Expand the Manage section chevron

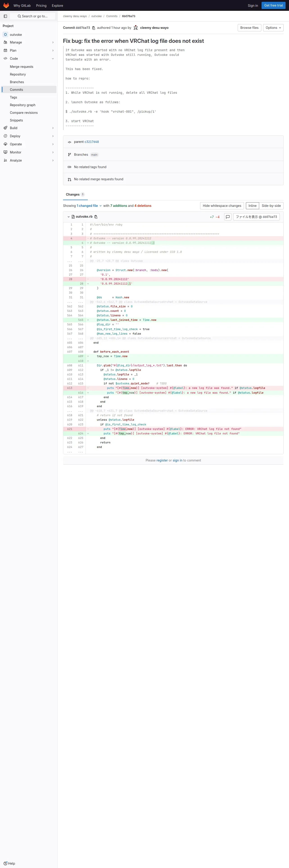tap(53, 42)
